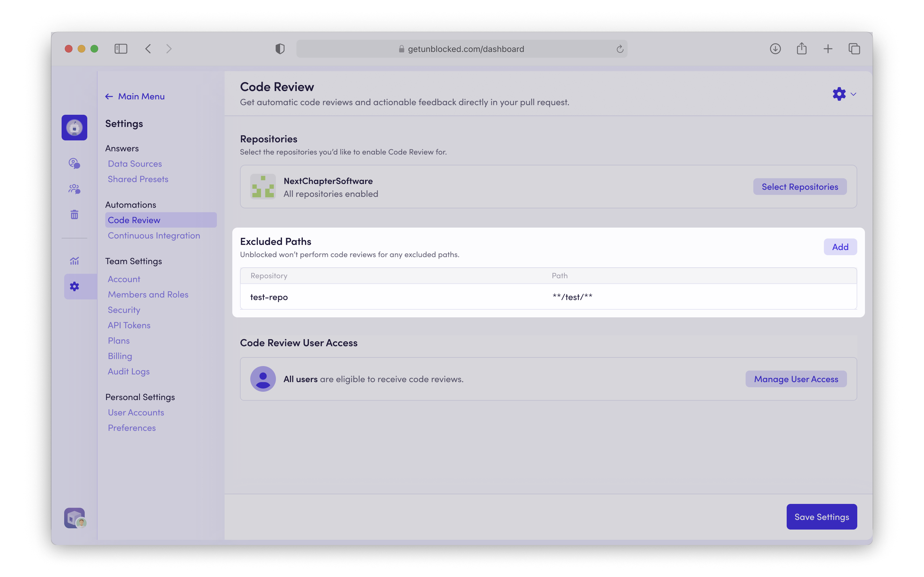Open the team people sidebar icon

tap(74, 189)
